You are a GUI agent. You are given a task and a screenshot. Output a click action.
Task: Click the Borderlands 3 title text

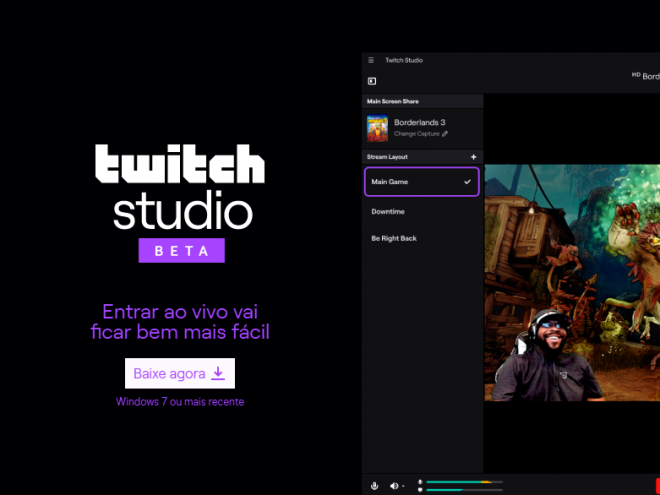(420, 122)
